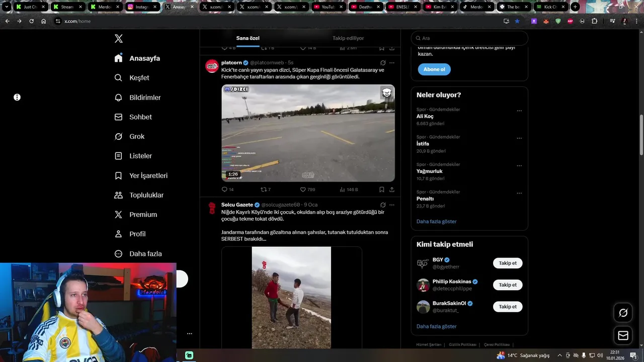Show hidden system tray icons
The width and height of the screenshot is (644, 362).
click(x=559, y=355)
